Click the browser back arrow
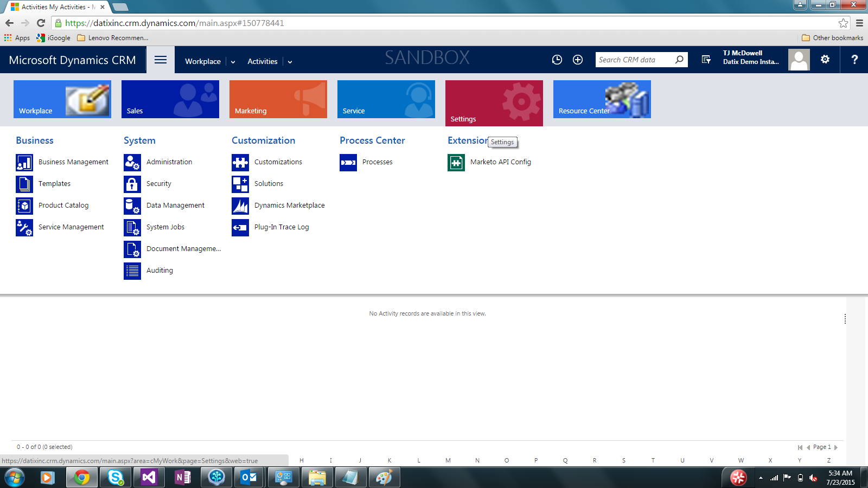The image size is (868, 488). (x=9, y=23)
